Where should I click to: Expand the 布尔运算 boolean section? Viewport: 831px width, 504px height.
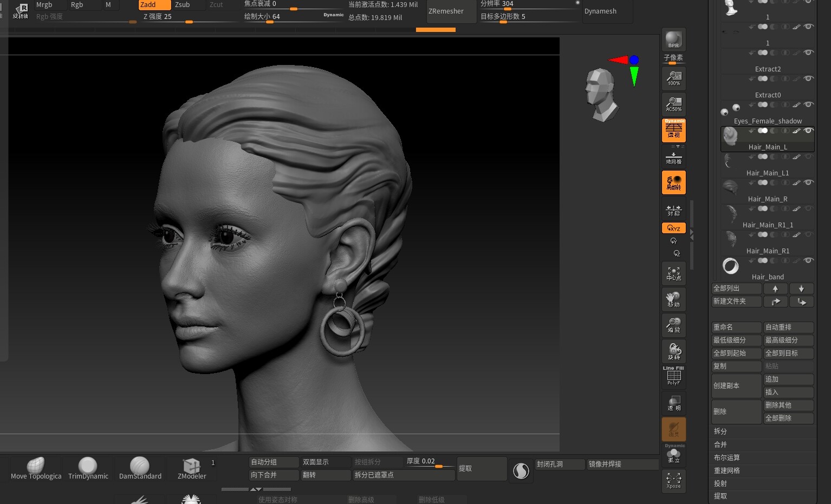coord(726,457)
